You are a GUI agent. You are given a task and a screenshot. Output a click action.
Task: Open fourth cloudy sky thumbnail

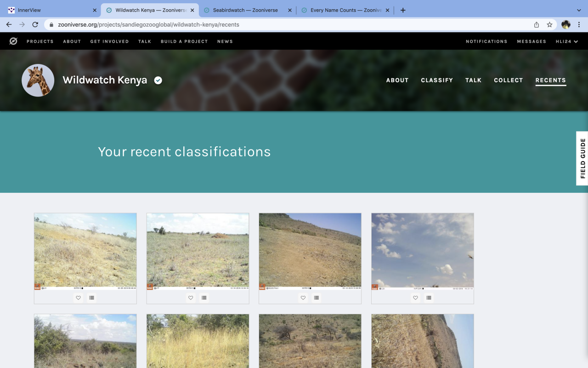423,251
